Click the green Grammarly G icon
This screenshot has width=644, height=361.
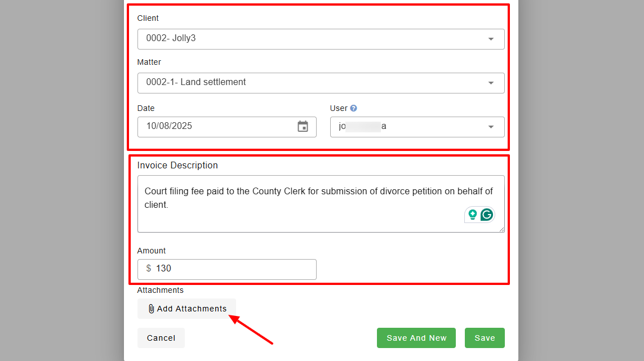[x=487, y=215]
